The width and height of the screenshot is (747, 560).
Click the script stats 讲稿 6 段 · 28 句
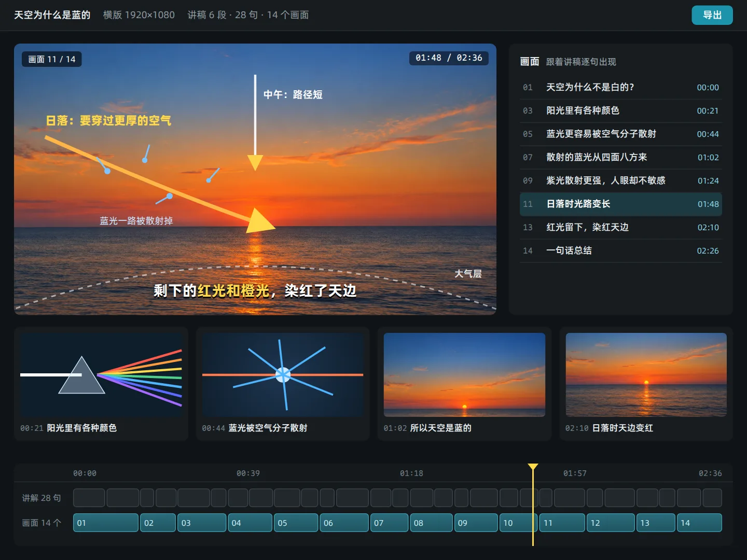(x=223, y=15)
